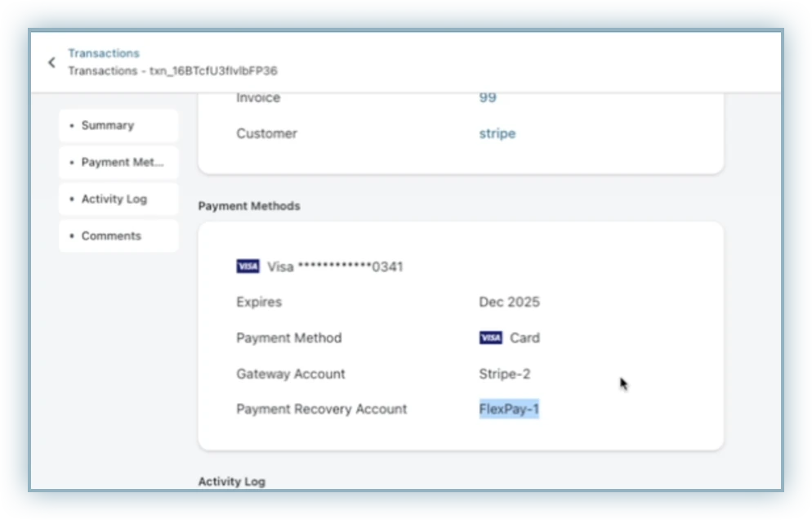Open the Transactions breadcrumb link
The height and width of the screenshot is (520, 812).
104,53
